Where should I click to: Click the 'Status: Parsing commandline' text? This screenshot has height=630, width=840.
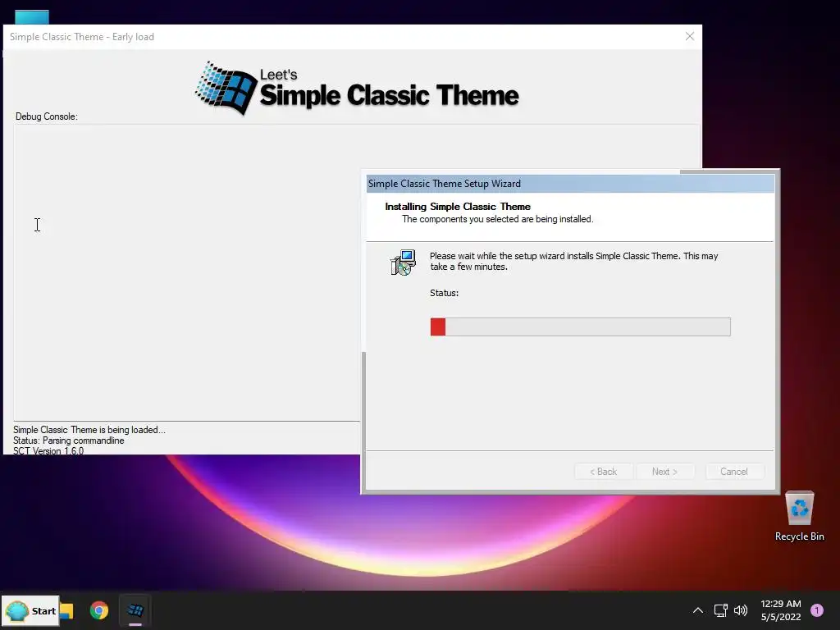click(69, 441)
